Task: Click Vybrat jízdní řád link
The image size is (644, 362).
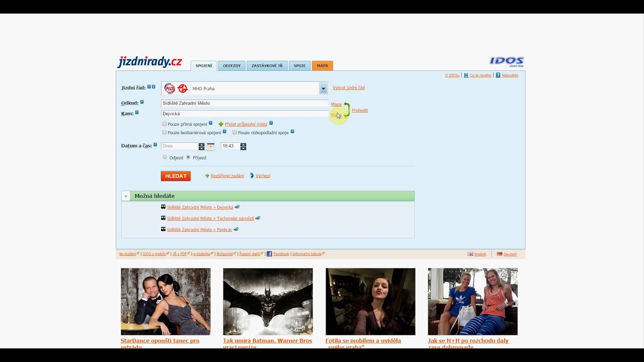Action: [x=349, y=88]
